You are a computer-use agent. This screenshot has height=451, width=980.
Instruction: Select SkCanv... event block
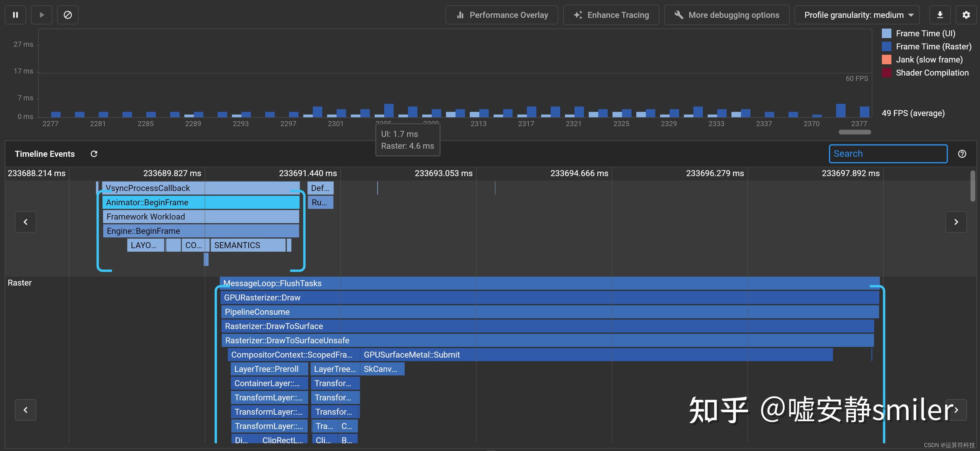tap(382, 369)
